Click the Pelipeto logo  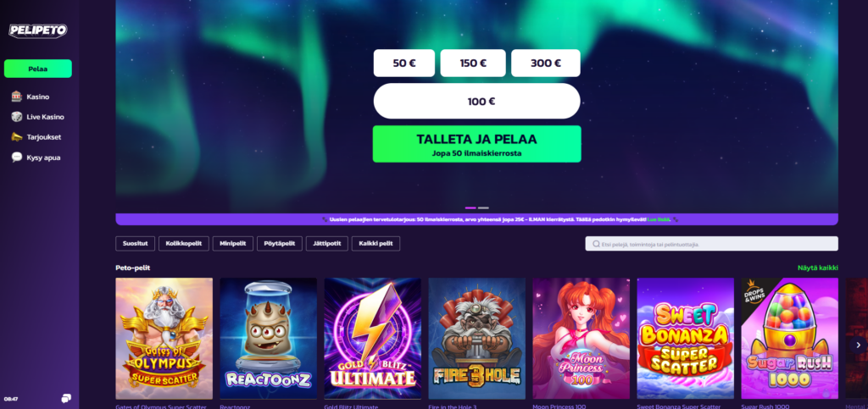coord(37,30)
